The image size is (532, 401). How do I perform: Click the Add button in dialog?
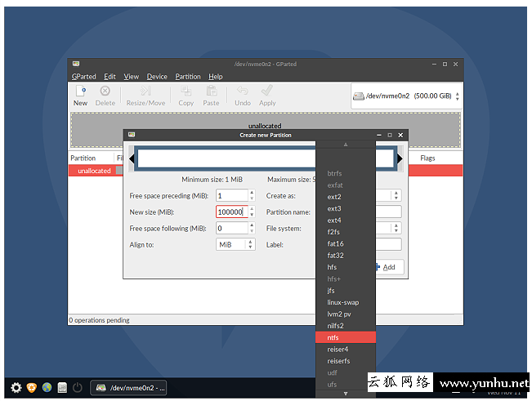(389, 267)
